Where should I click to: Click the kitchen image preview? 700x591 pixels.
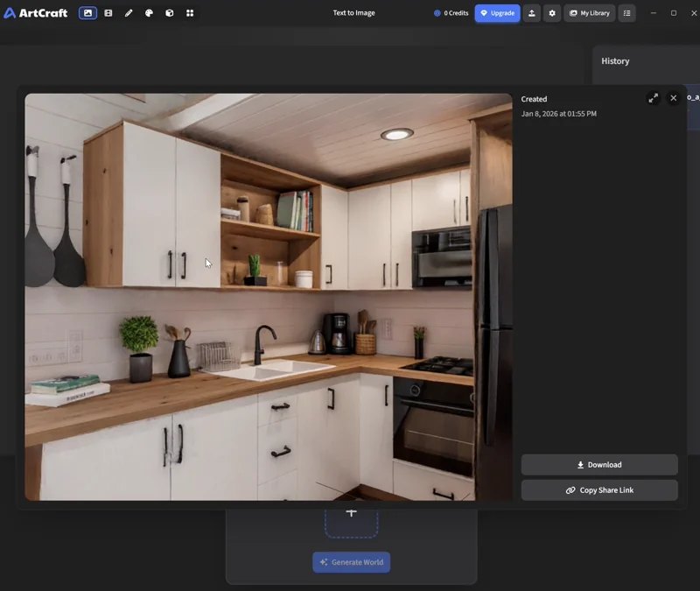tap(269, 297)
